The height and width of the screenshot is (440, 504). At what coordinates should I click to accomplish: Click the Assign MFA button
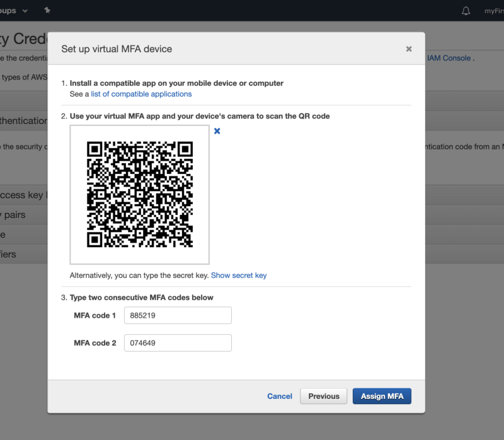pos(382,396)
